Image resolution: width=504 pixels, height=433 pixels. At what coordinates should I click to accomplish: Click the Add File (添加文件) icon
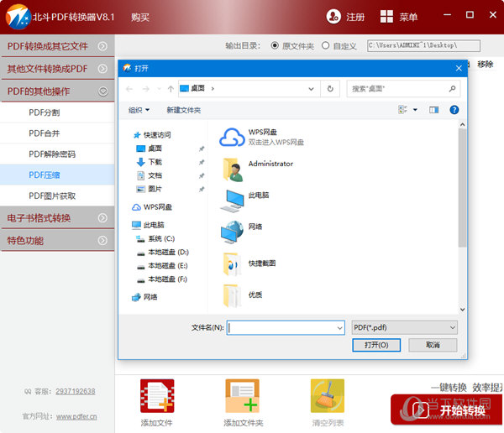click(x=157, y=396)
